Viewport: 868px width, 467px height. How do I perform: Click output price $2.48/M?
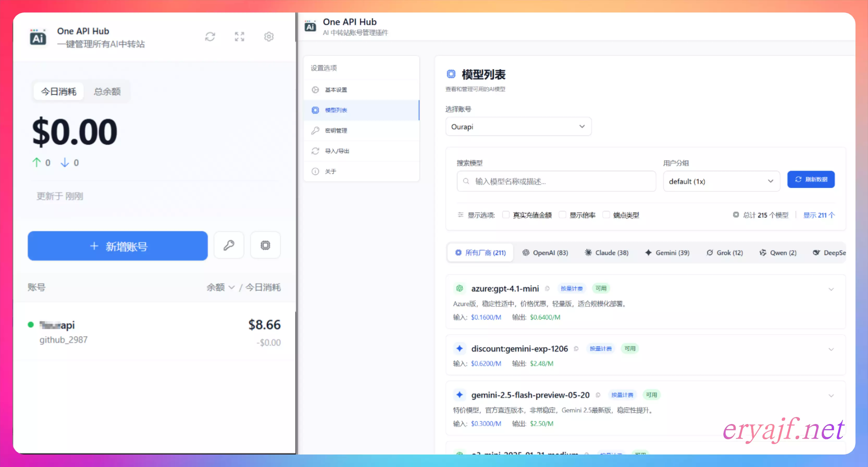[542, 364]
